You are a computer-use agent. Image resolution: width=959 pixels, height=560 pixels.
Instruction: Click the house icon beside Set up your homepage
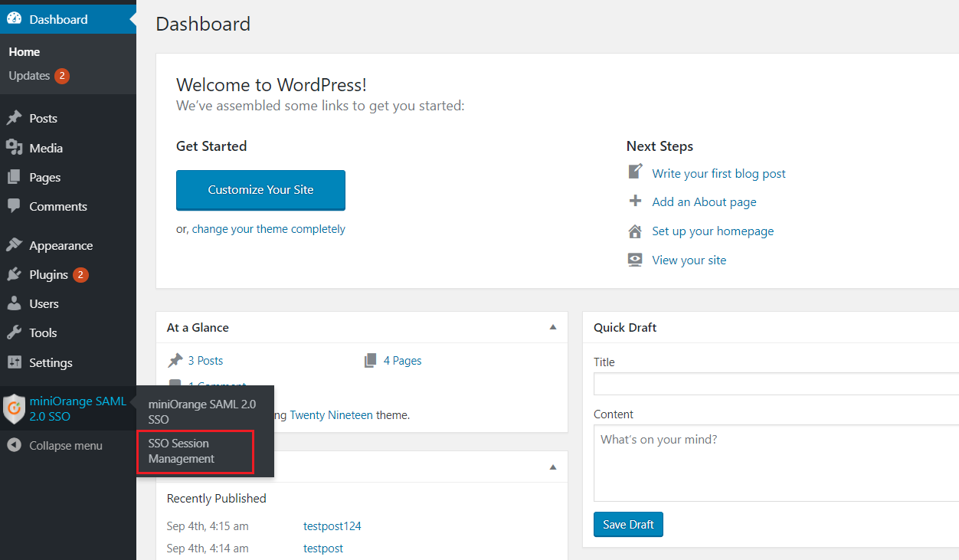[634, 231]
